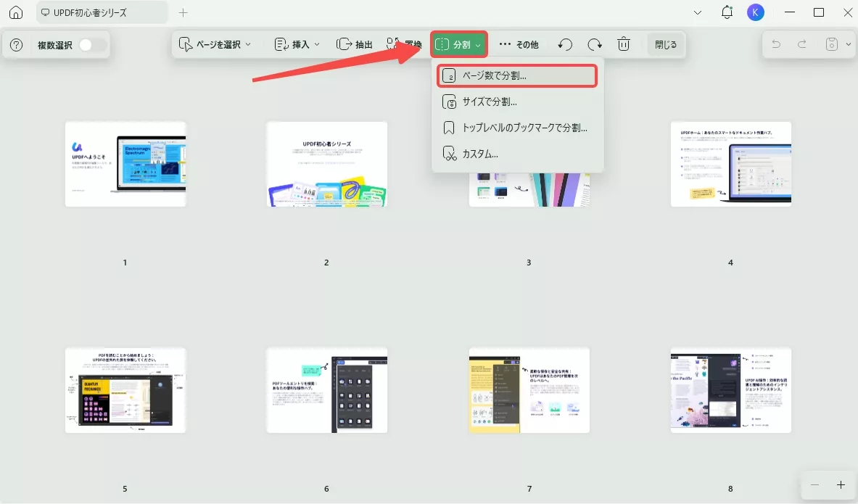Open the 抽出 (Extract) tool
Viewport: 858px width, 504px height.
tap(354, 44)
